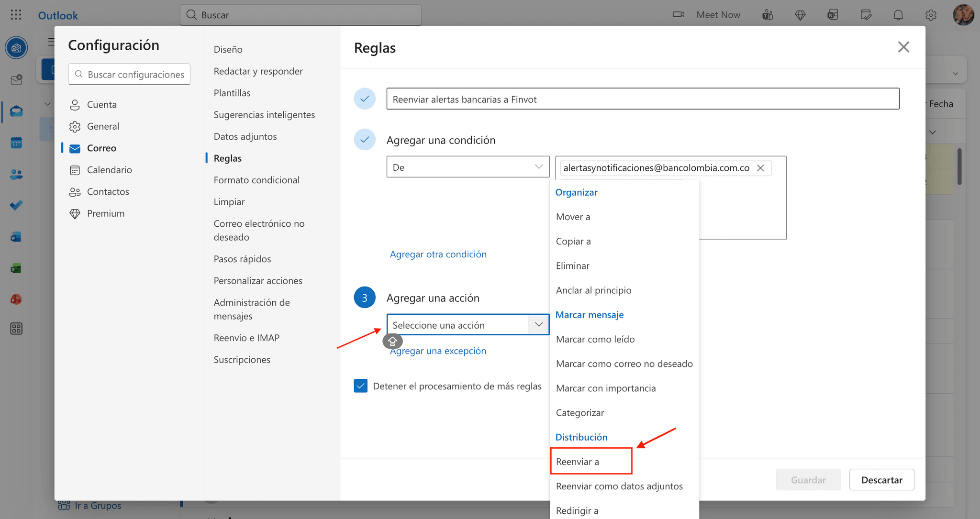The height and width of the screenshot is (519, 980).
Task: Open Redactar y responder settings
Action: pyautogui.click(x=258, y=71)
